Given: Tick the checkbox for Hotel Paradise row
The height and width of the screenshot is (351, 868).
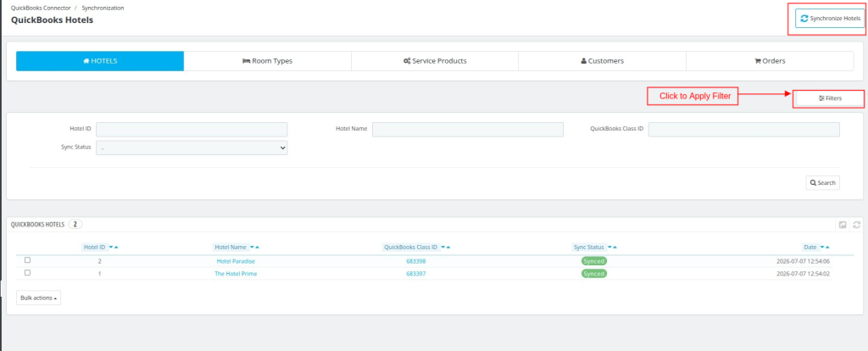Looking at the screenshot, I should [x=28, y=260].
